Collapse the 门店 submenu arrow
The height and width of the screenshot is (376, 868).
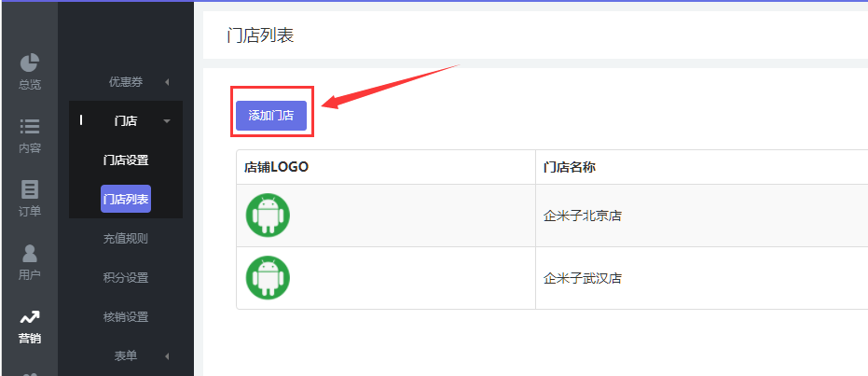pos(167,121)
